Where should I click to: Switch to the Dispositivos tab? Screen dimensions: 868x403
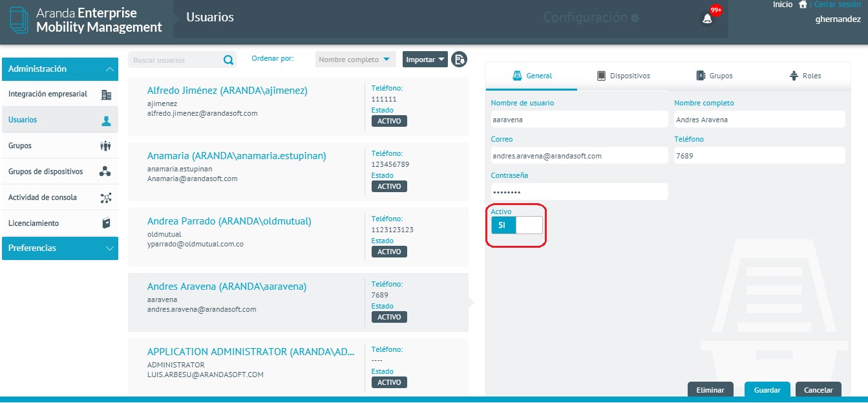(624, 76)
